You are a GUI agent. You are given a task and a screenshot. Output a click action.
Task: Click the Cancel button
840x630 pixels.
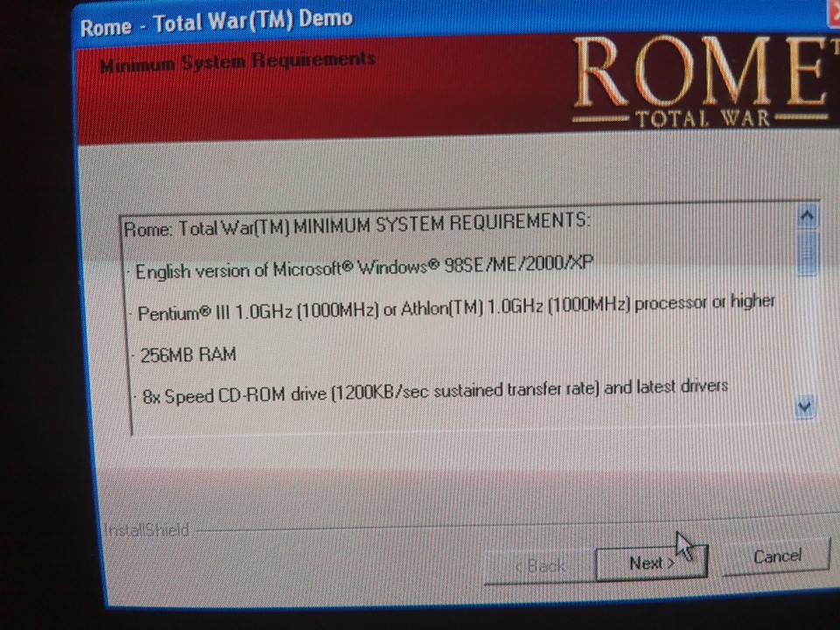[777, 556]
